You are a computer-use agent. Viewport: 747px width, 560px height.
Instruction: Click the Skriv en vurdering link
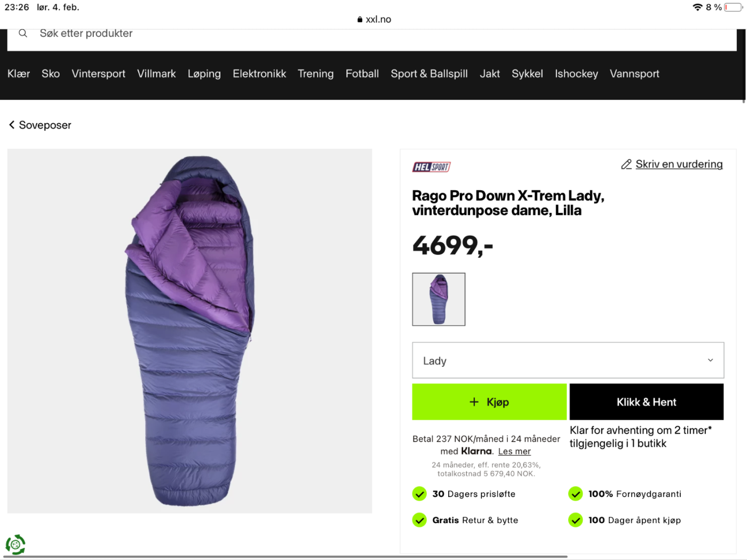point(679,164)
